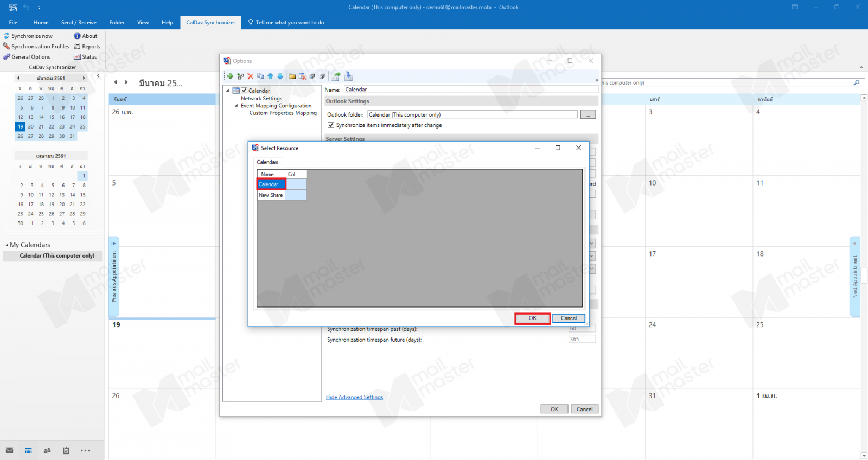This screenshot has width=868, height=460.
Task: Click Hide Advanced Settings link
Action: tap(354, 398)
